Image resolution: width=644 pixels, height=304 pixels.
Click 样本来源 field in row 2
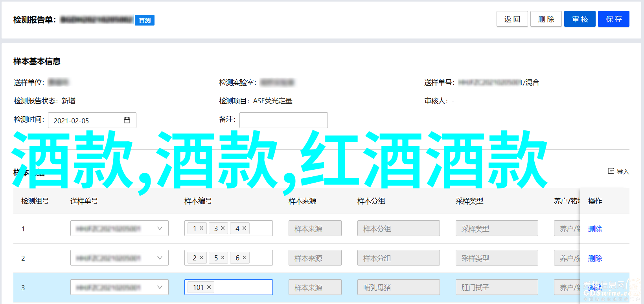coord(315,258)
